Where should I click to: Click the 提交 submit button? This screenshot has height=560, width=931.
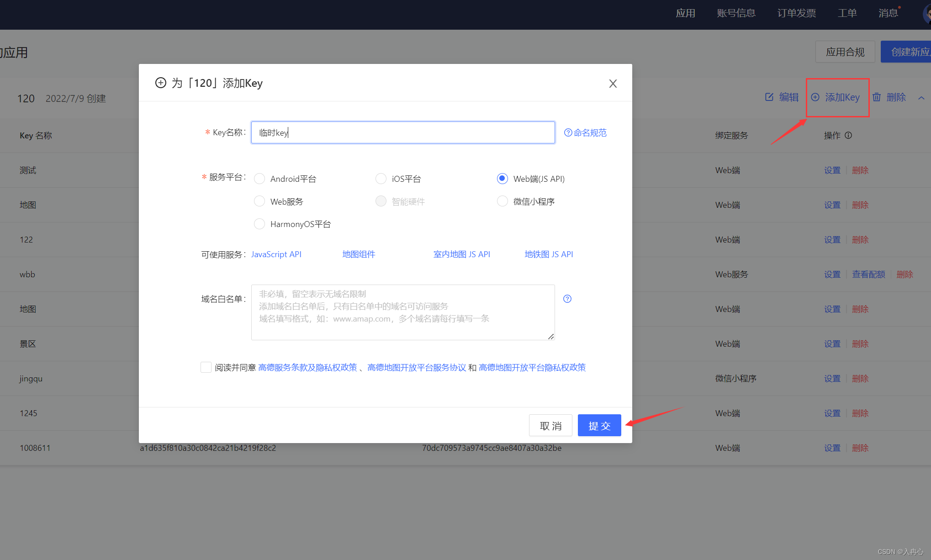(x=599, y=425)
